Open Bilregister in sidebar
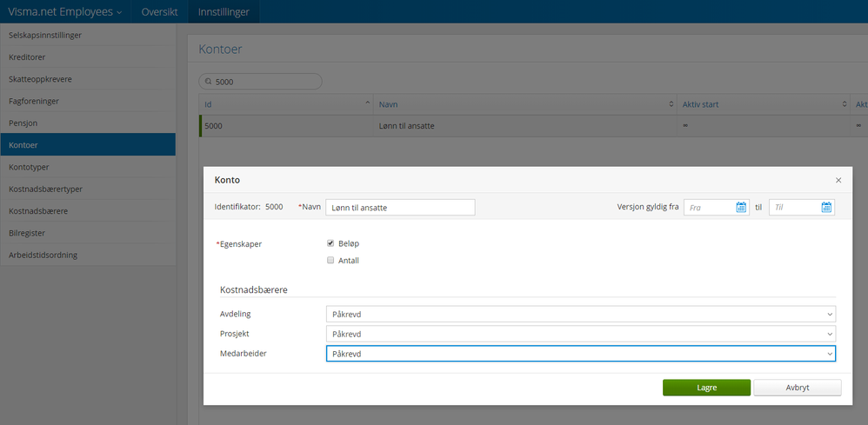Image resolution: width=868 pixels, height=425 pixels. (x=88, y=233)
